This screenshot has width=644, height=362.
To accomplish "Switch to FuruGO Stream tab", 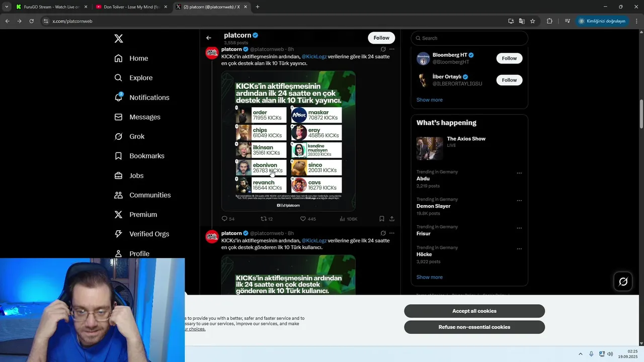I will pyautogui.click(x=51, y=7).
